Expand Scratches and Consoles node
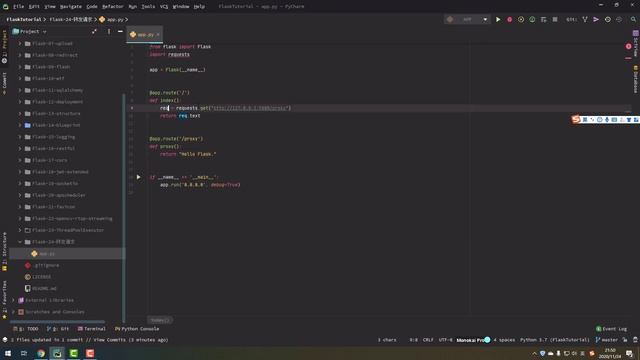The height and width of the screenshot is (360, 640). pyautogui.click(x=13, y=312)
